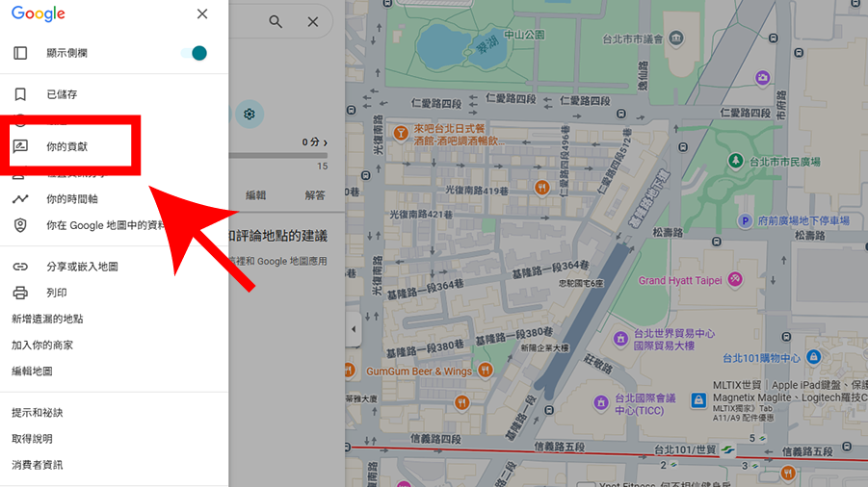The width and height of the screenshot is (868, 487).
Task: Open 你的時間軸 timeline
Action: point(72,199)
